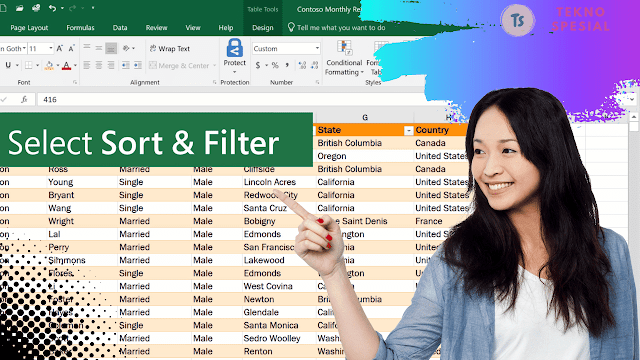
Task: Open the Help tab
Action: point(226,28)
